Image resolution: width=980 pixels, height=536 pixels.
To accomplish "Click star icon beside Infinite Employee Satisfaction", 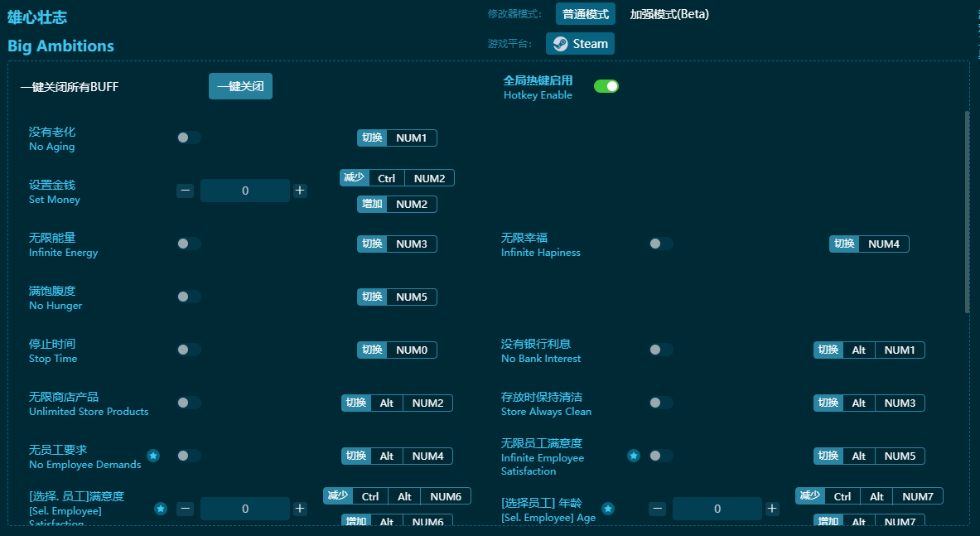I will click(x=634, y=456).
